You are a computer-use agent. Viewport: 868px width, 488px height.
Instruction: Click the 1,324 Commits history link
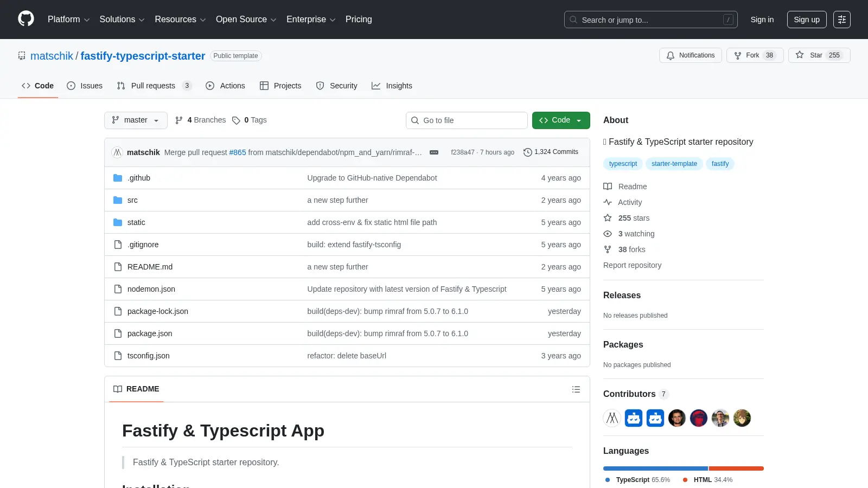pyautogui.click(x=551, y=152)
